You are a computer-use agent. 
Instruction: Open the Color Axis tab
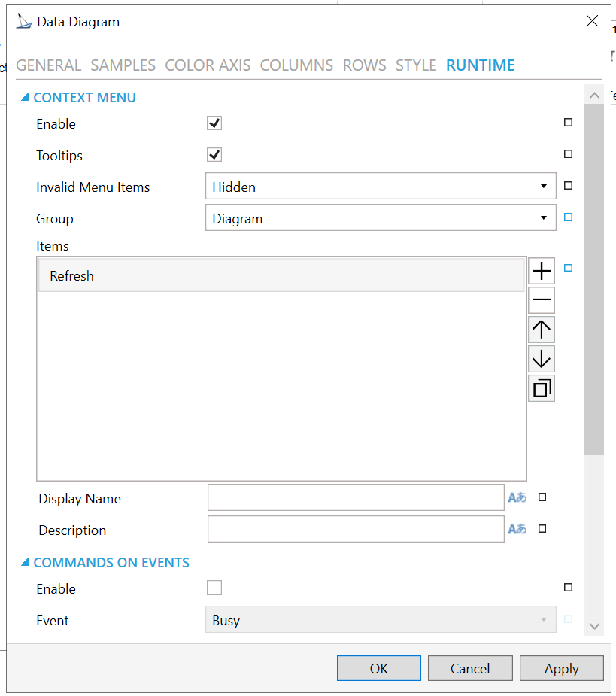point(208,65)
